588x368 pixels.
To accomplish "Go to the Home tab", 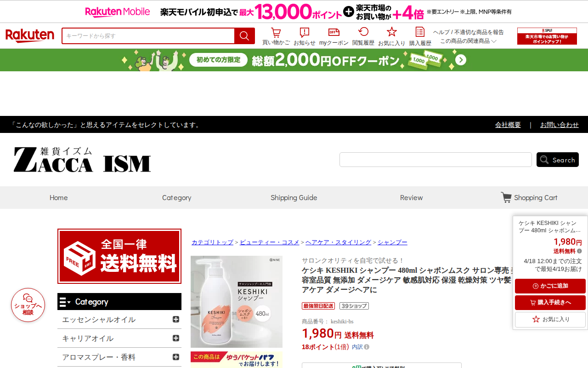I will tap(59, 198).
